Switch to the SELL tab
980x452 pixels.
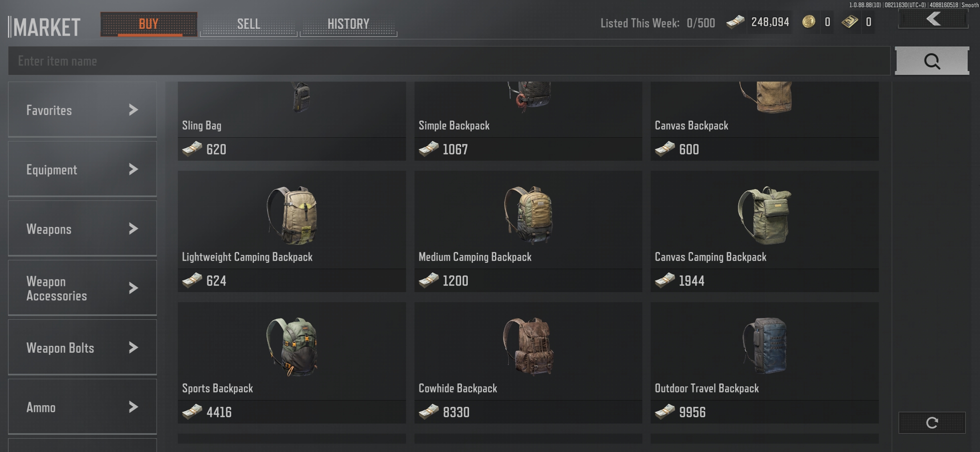[249, 24]
